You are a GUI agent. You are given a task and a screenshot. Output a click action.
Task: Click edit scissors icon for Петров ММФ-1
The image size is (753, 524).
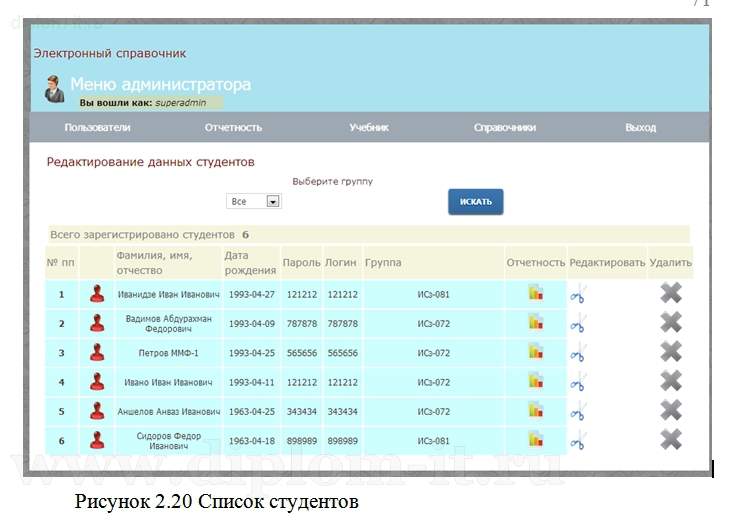578,352
